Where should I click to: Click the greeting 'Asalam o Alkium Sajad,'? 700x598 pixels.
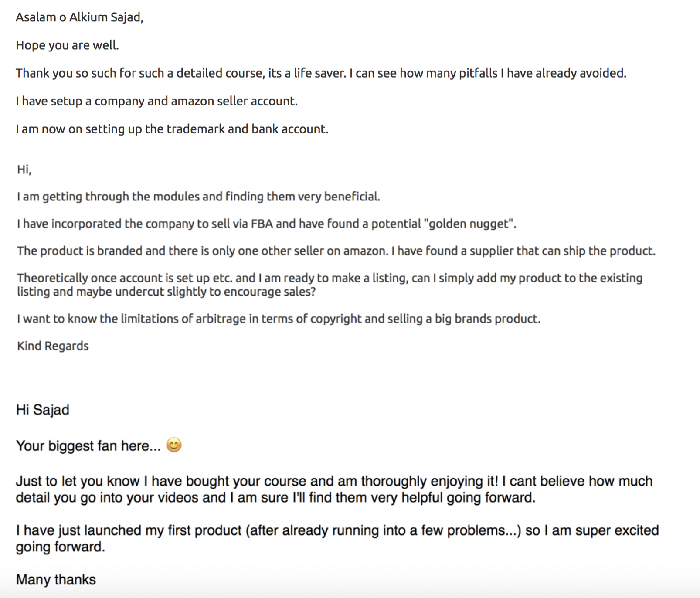point(79,17)
